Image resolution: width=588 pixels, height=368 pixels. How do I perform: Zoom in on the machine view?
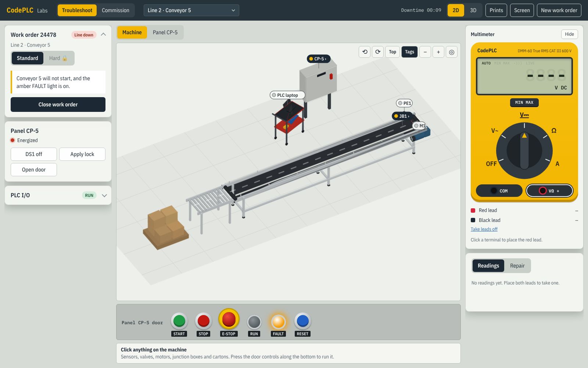coord(438,52)
